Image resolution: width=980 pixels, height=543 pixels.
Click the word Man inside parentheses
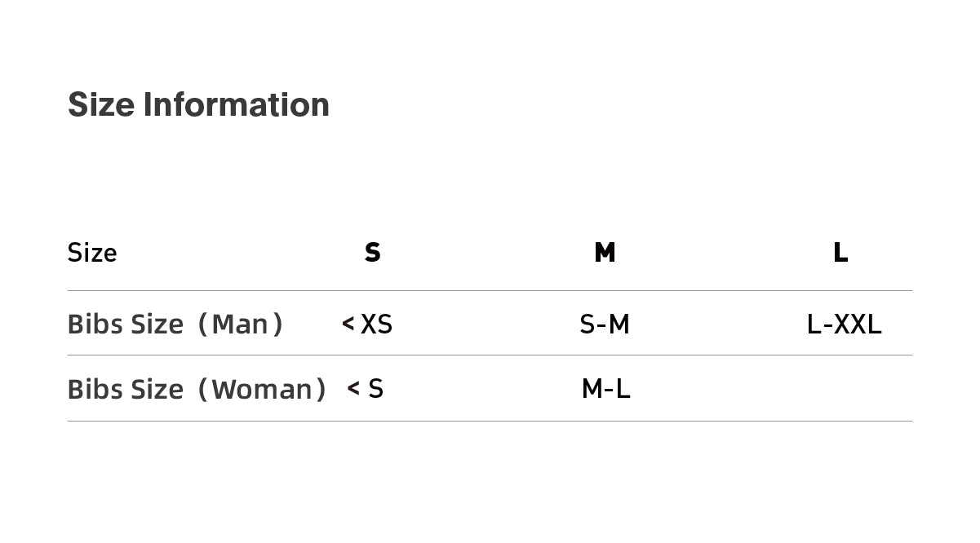(x=240, y=324)
